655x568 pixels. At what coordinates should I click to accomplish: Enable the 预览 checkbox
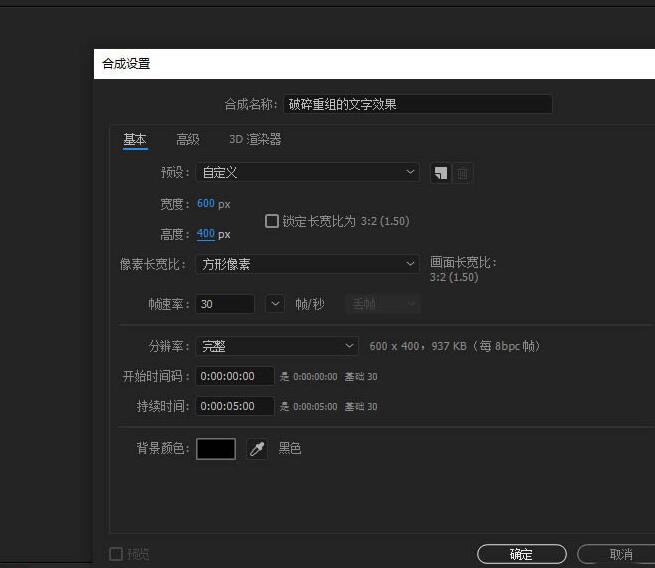116,554
